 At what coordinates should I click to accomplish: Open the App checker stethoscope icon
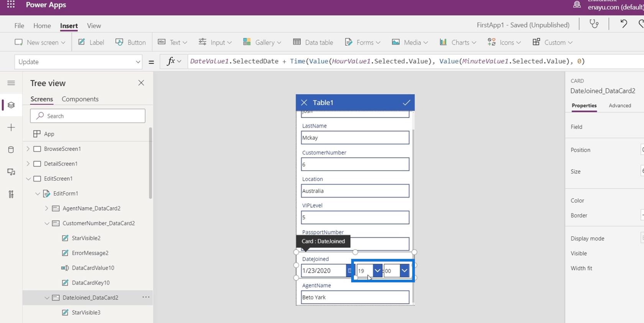coord(594,24)
